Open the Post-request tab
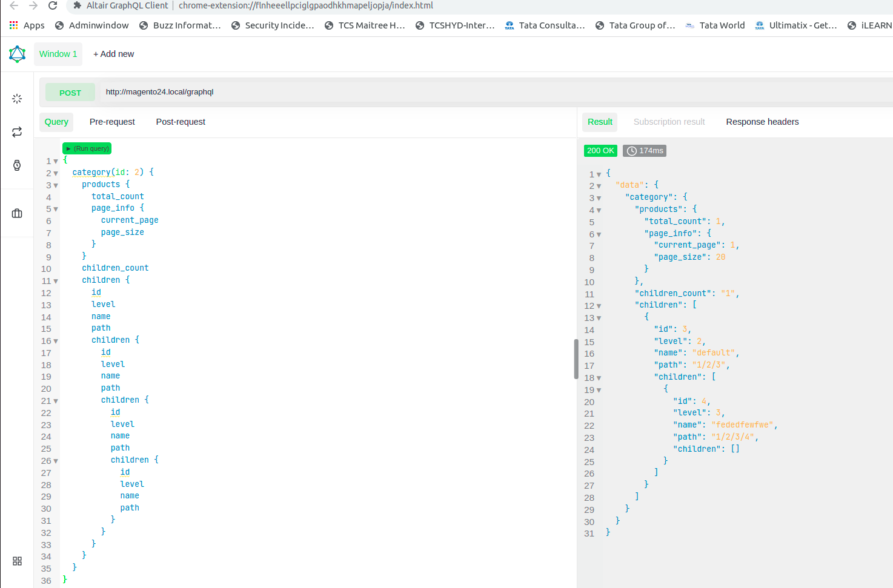 (x=181, y=122)
